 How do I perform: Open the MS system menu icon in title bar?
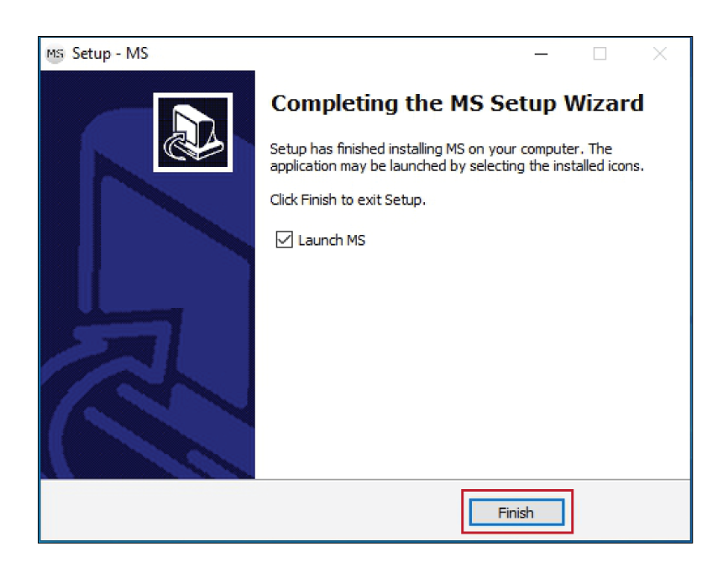coord(55,54)
